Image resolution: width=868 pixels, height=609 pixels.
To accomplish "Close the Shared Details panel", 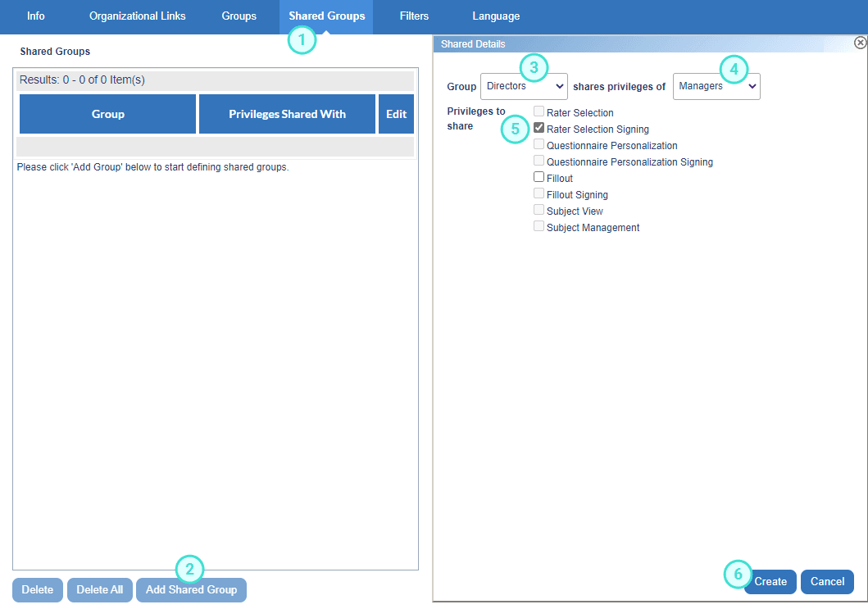I will (860, 43).
